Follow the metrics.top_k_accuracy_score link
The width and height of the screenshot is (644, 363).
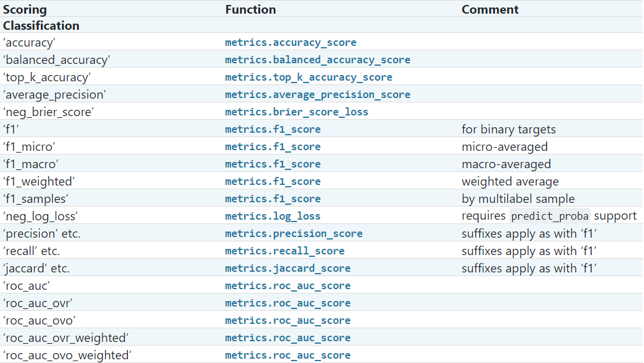coord(308,77)
